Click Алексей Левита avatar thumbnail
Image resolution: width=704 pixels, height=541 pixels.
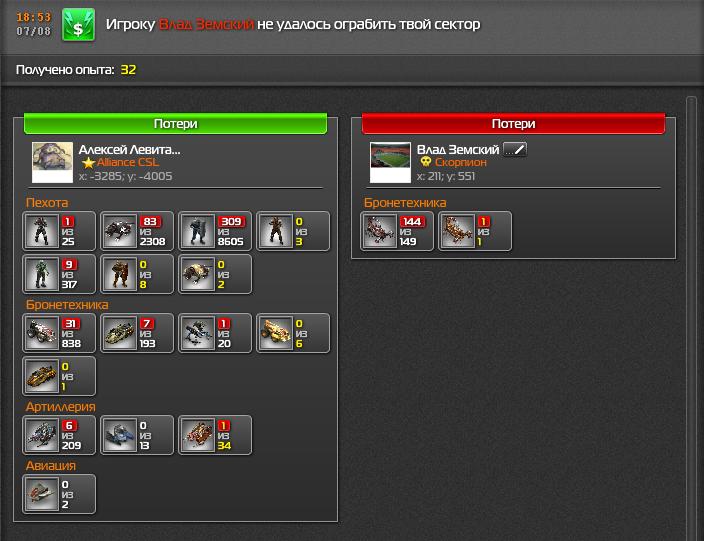point(52,162)
